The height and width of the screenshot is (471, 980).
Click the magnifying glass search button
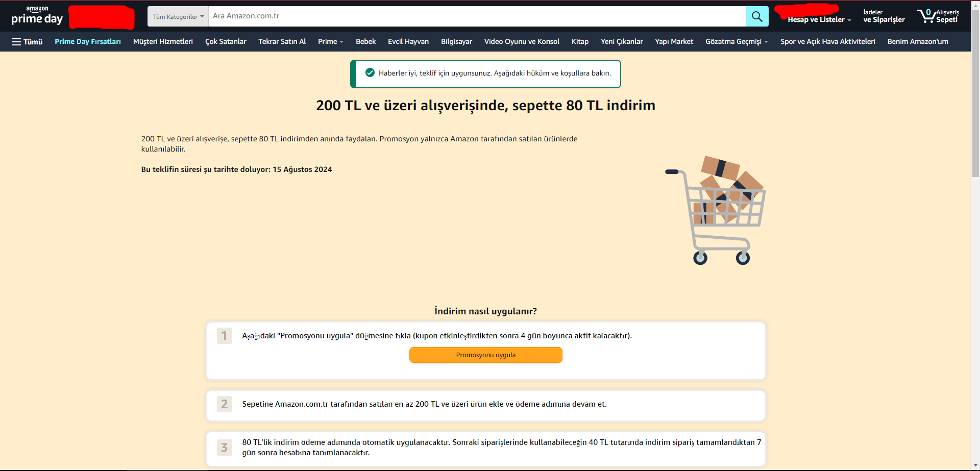(x=757, y=16)
